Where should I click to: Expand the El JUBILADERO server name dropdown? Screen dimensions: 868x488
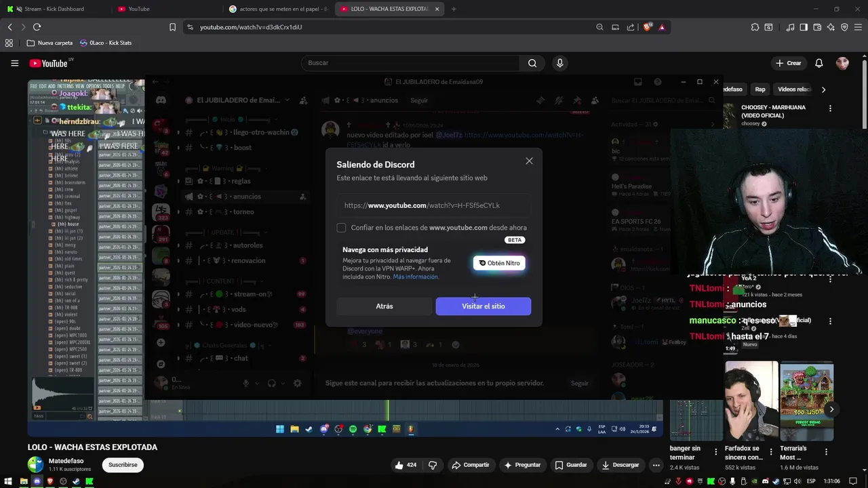tap(286, 100)
